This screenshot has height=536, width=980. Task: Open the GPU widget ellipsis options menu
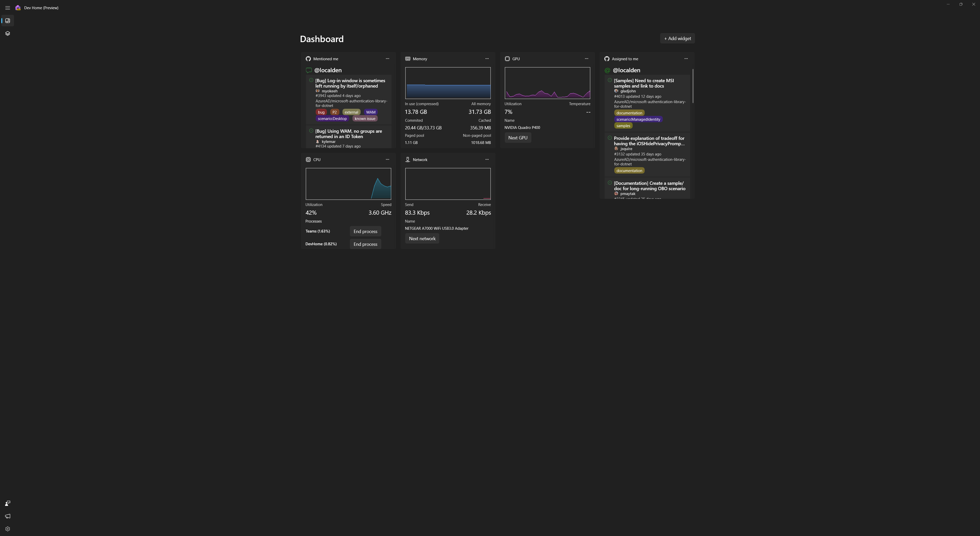pyautogui.click(x=586, y=59)
